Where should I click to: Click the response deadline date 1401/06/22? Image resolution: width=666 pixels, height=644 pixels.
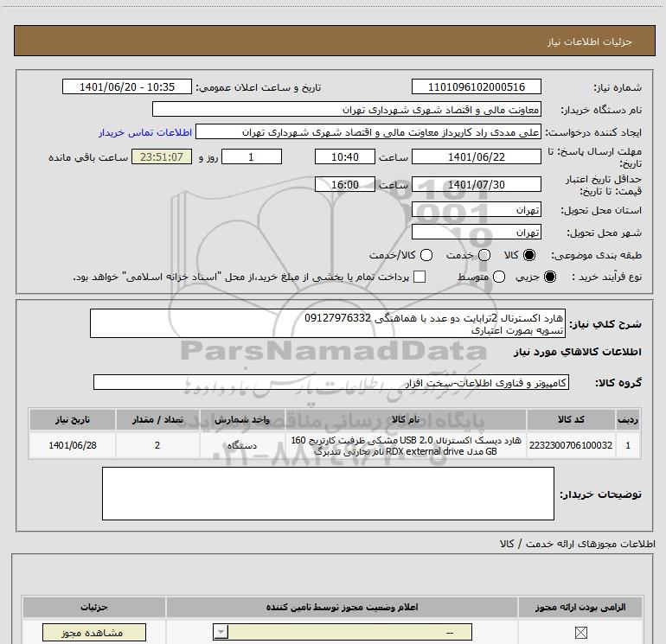476,156
